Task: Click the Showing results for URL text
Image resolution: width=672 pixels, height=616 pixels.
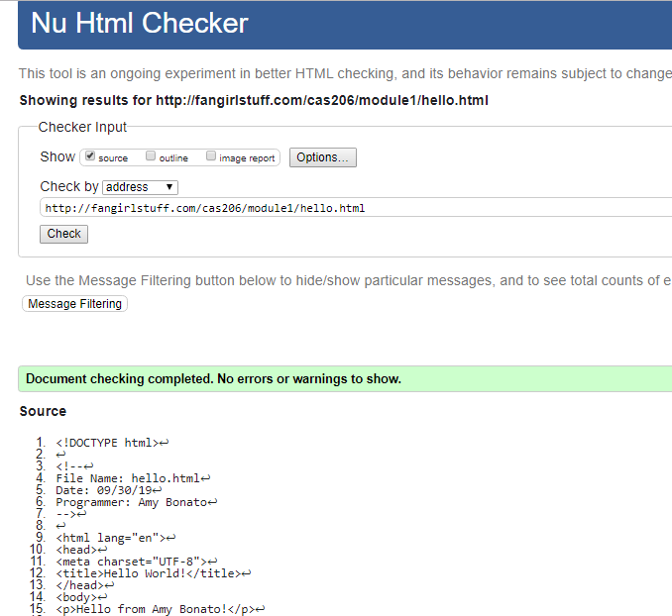Action: [x=254, y=100]
